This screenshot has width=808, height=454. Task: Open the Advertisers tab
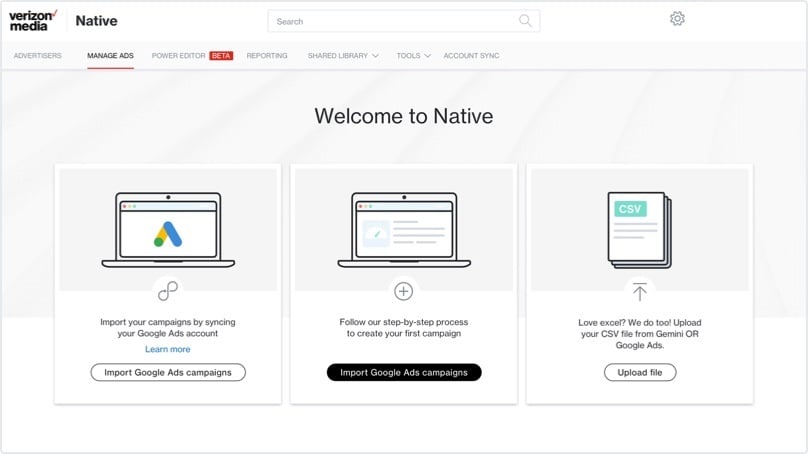click(38, 56)
